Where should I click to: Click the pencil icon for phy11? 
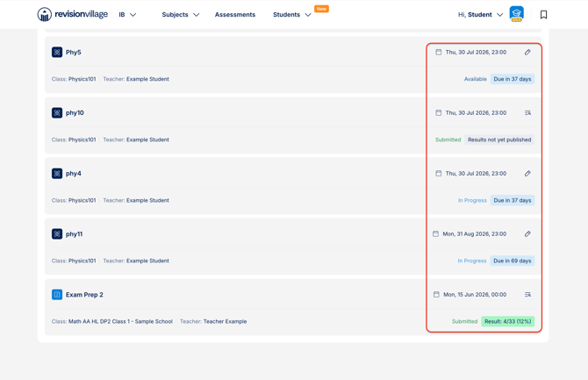[527, 234]
